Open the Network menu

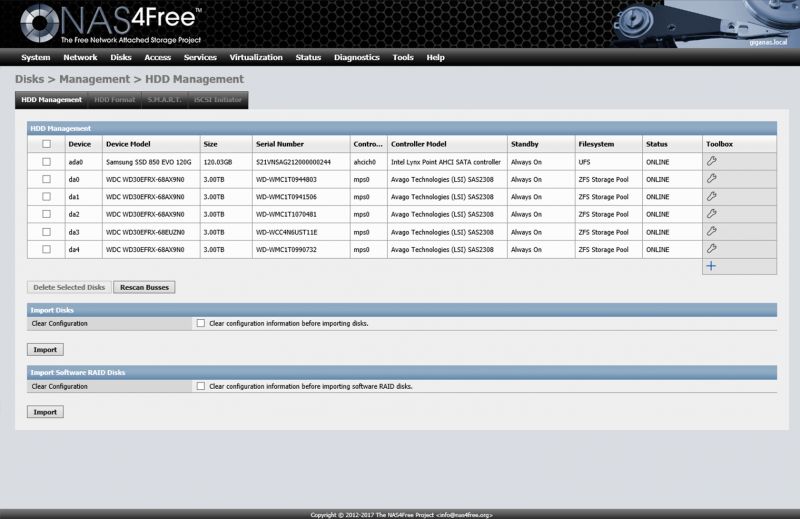tap(80, 57)
